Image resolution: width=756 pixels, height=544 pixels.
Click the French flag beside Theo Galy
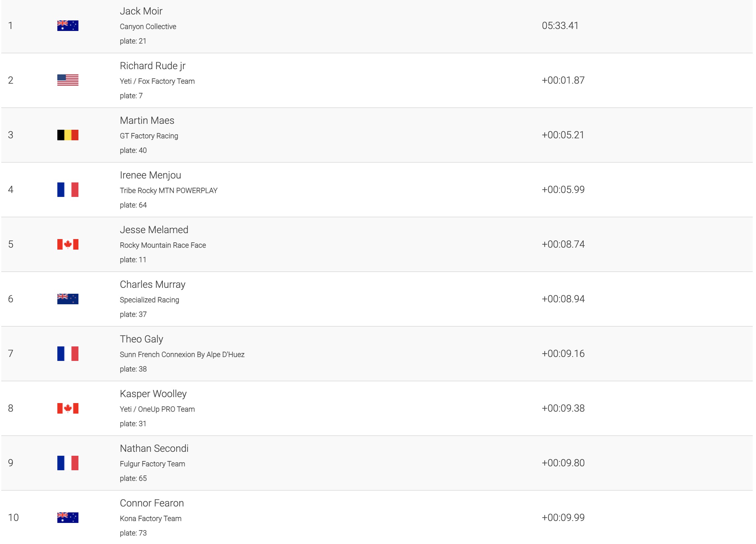tap(68, 353)
